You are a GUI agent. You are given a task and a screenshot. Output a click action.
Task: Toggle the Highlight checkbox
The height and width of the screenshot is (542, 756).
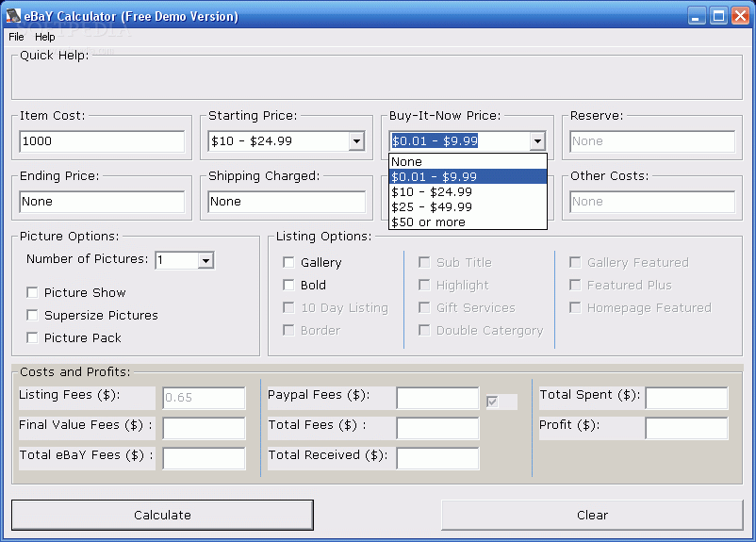(x=424, y=285)
